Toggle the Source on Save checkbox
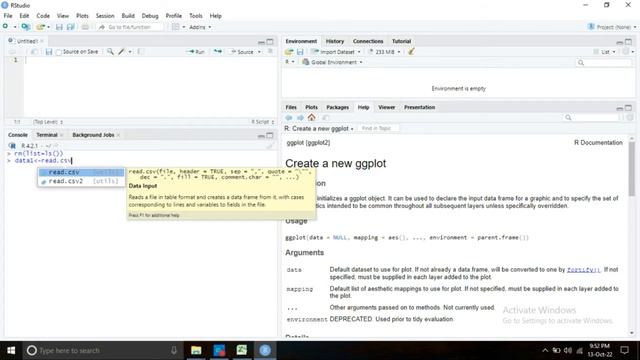This screenshot has width=640, height=360. pyautogui.click(x=59, y=52)
